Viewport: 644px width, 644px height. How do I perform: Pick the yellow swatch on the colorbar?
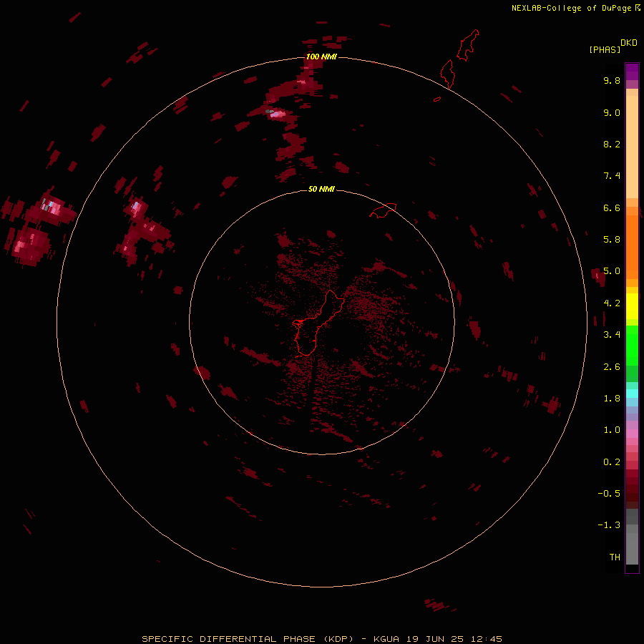pos(632,306)
